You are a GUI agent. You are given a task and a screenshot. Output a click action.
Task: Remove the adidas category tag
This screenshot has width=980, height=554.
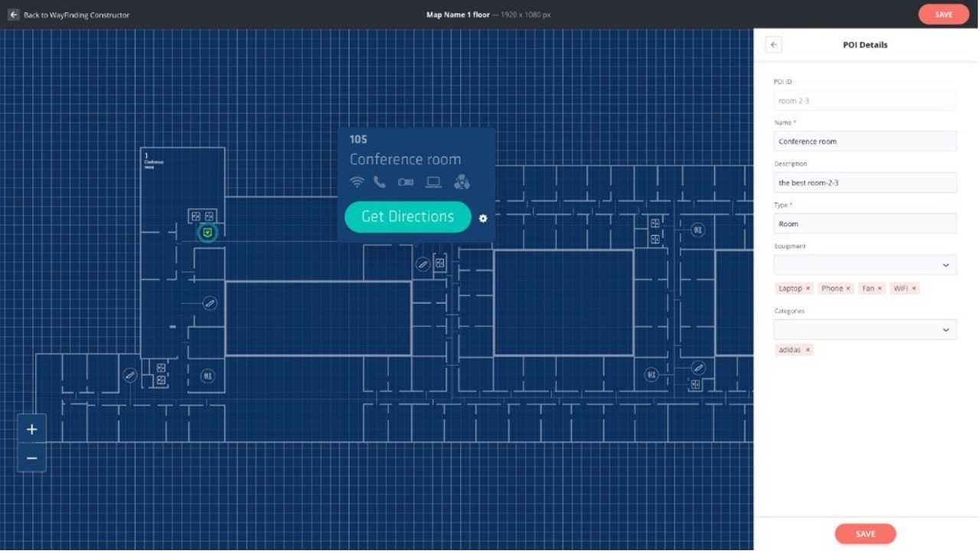(808, 350)
